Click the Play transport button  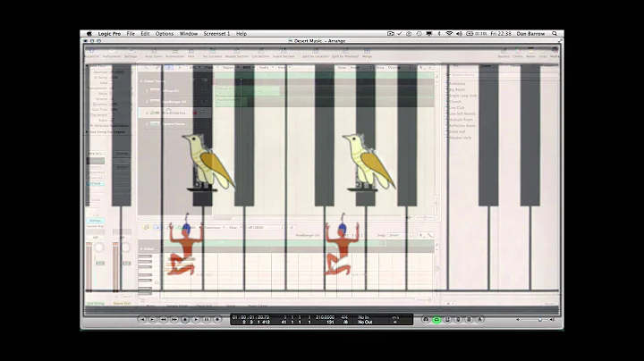pyautogui.click(x=196, y=319)
